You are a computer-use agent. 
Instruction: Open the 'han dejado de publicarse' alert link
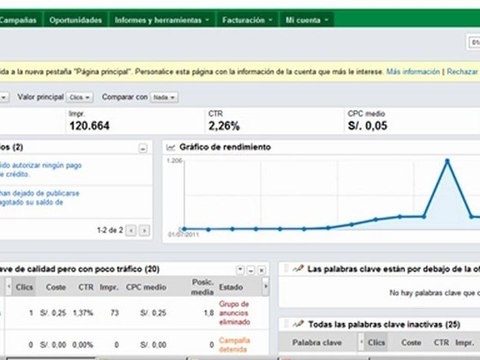39,198
